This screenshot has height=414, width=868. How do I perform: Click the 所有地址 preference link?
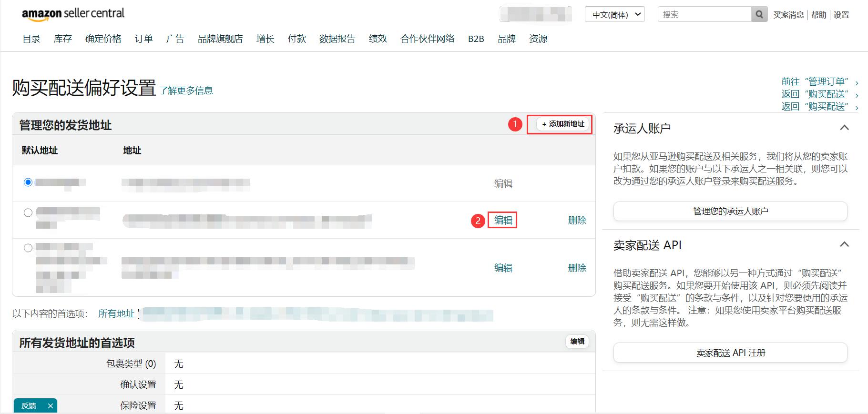coord(116,313)
